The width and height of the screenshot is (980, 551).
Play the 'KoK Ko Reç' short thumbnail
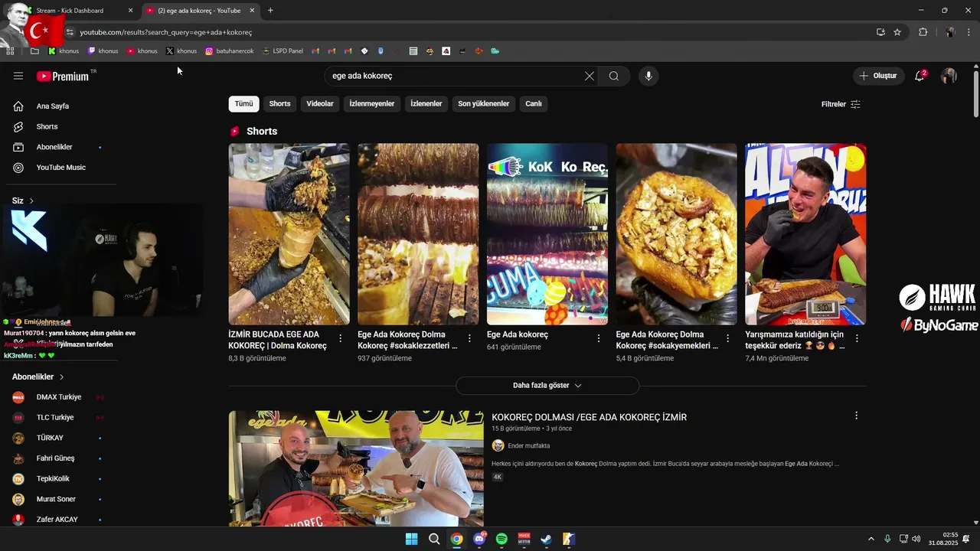coord(547,234)
